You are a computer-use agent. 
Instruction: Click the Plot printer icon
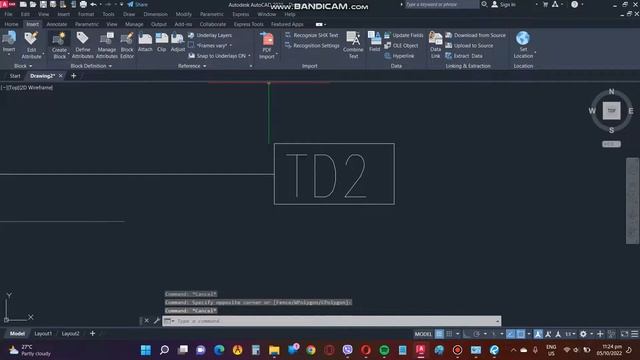tap(83, 4)
